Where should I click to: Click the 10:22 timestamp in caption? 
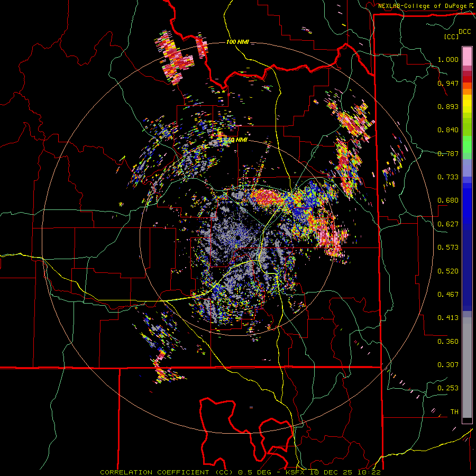click(369, 472)
